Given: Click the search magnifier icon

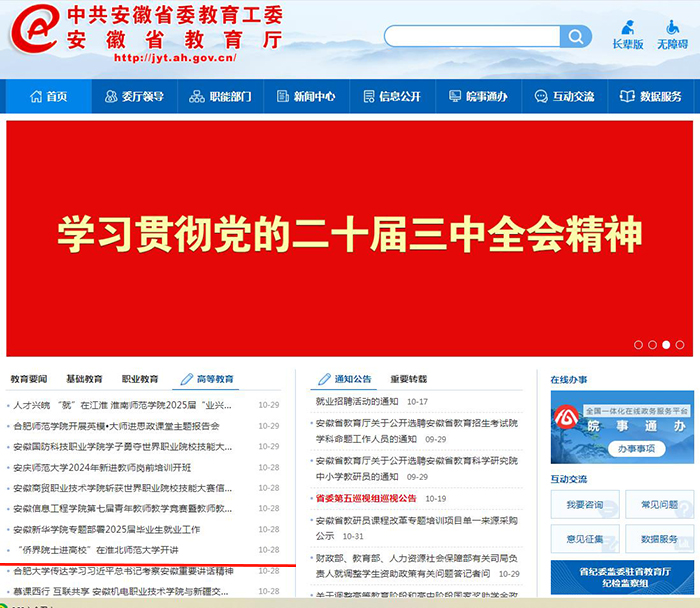Looking at the screenshot, I should point(576,37).
